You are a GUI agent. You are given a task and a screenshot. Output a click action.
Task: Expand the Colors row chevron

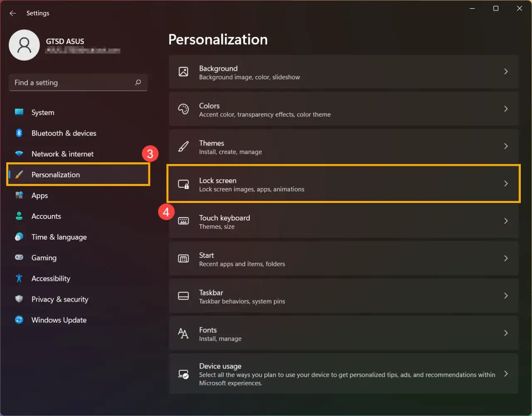tap(506, 109)
